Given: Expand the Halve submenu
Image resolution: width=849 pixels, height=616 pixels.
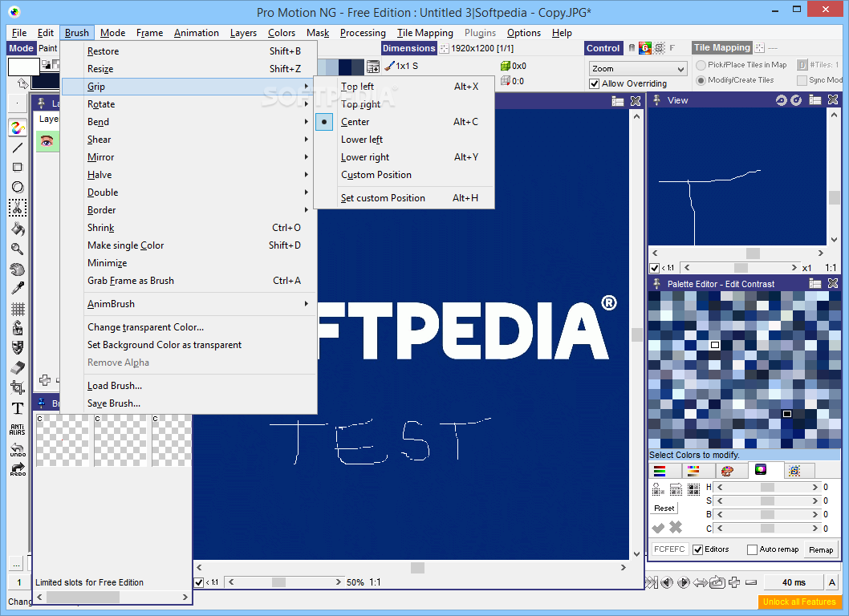Looking at the screenshot, I should tap(188, 175).
